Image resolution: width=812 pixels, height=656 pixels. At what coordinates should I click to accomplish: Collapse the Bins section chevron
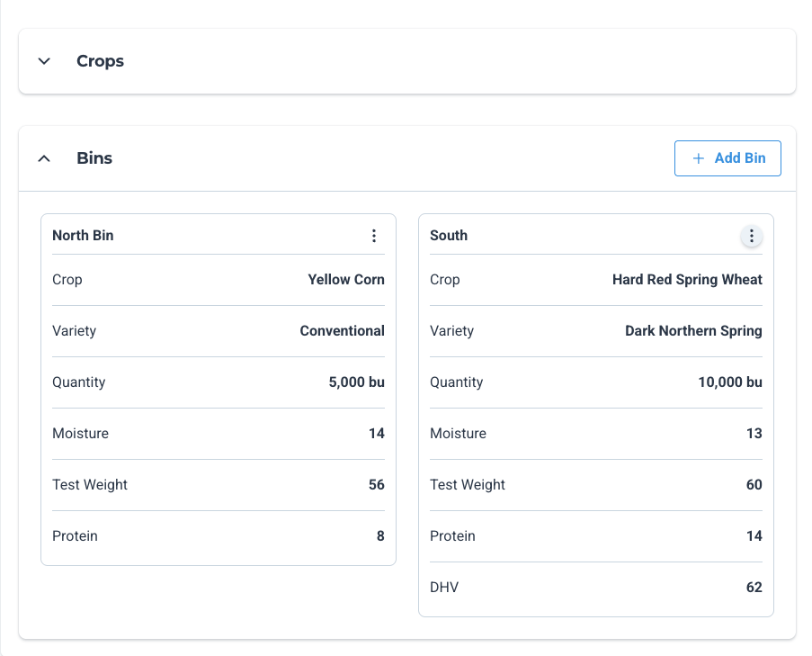pyautogui.click(x=44, y=158)
